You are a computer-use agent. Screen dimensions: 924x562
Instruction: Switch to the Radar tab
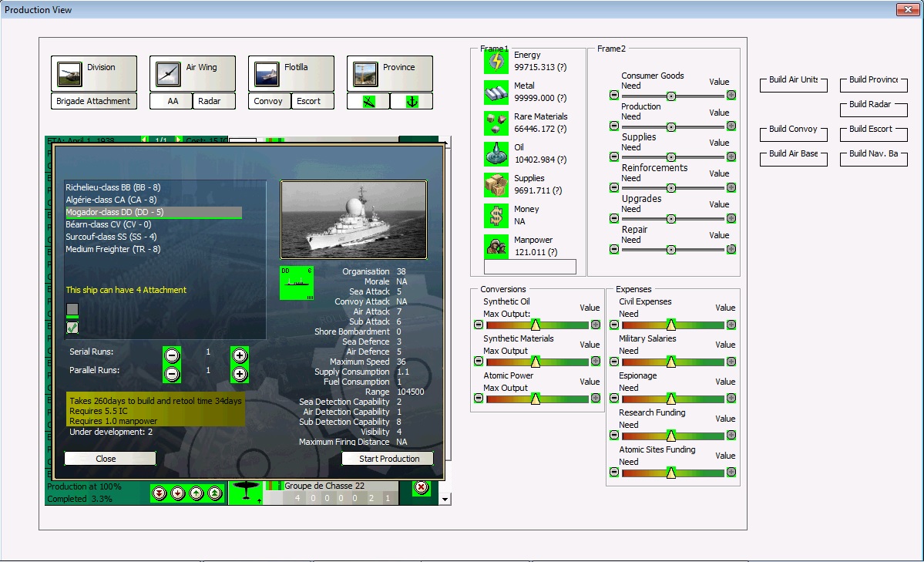click(210, 100)
